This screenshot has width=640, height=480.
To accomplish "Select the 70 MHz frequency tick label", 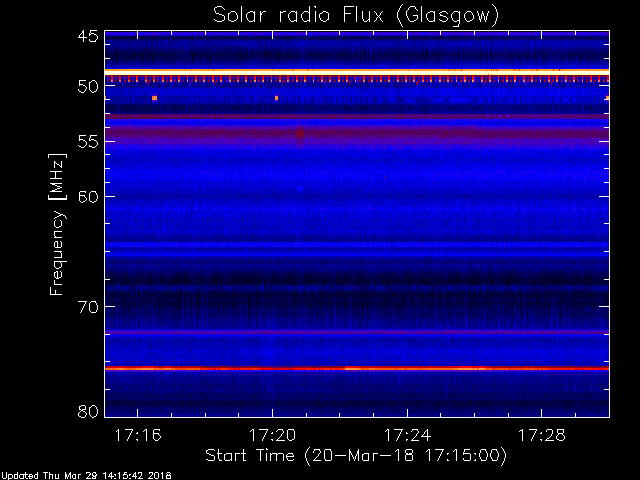I will coord(88,307).
